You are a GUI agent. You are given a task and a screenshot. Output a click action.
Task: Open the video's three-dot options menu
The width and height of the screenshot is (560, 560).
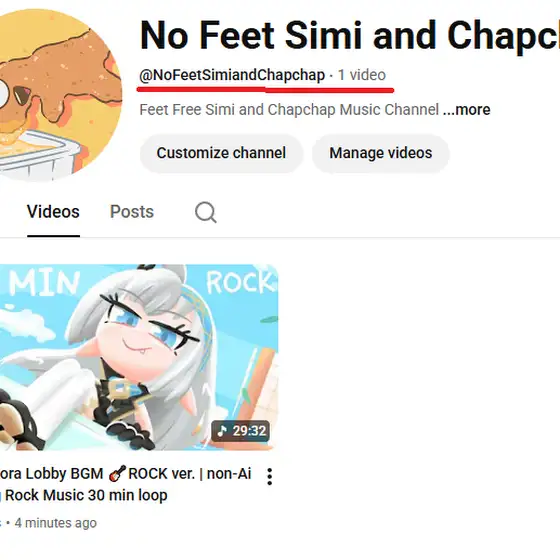pyautogui.click(x=270, y=477)
